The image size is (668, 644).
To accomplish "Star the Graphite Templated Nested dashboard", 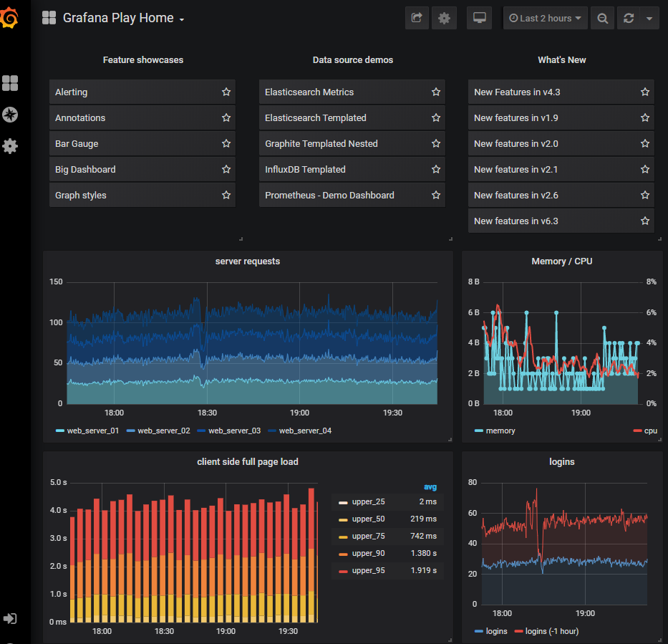I will pyautogui.click(x=436, y=143).
